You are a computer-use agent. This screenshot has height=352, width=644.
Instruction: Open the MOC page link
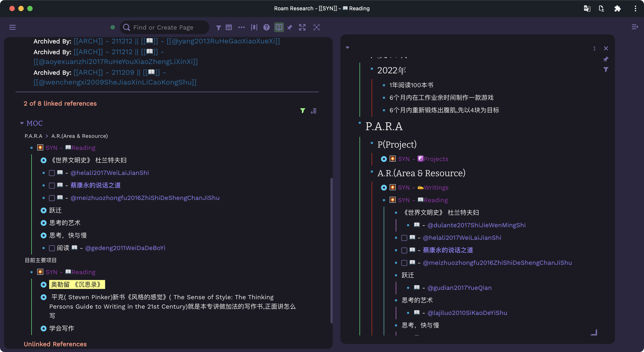coord(34,123)
